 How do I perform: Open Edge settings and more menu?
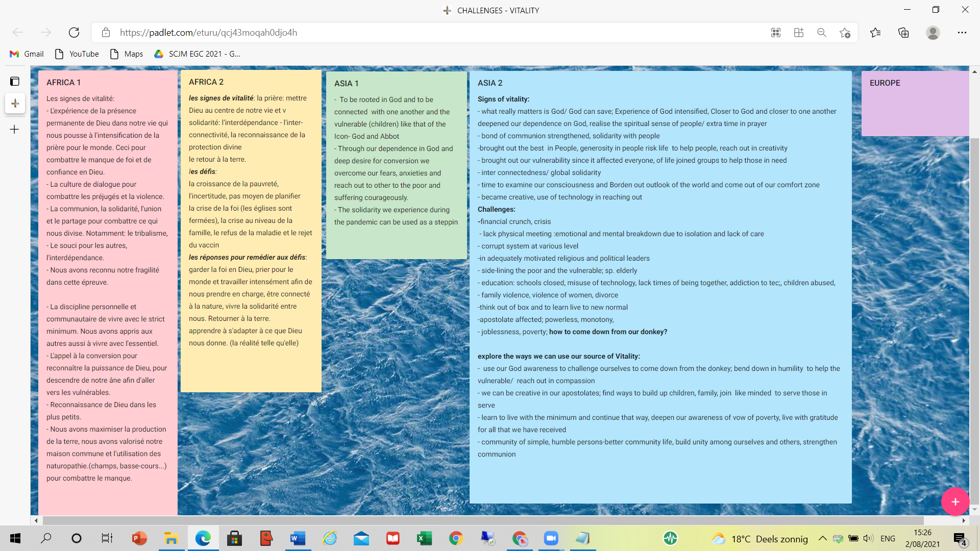962,33
